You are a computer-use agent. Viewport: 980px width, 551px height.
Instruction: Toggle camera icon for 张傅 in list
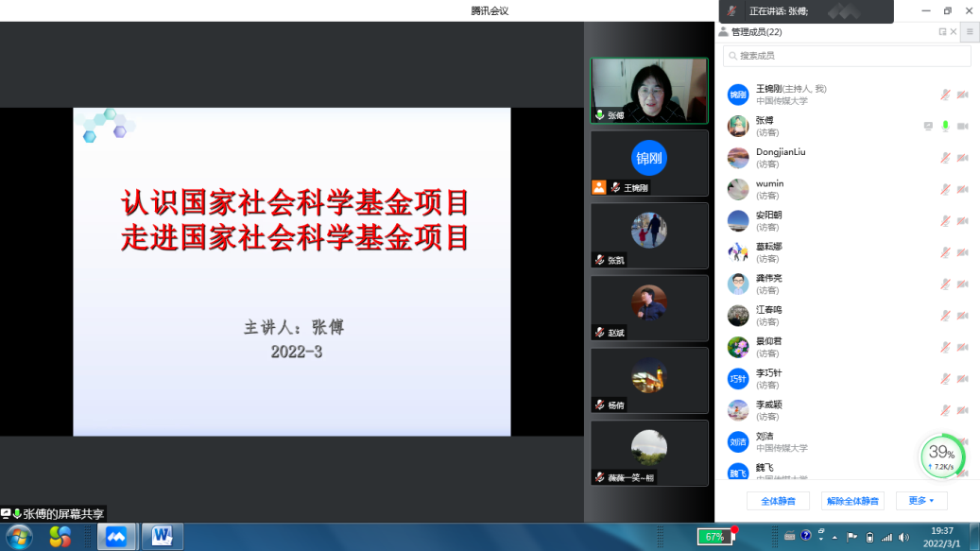click(962, 127)
